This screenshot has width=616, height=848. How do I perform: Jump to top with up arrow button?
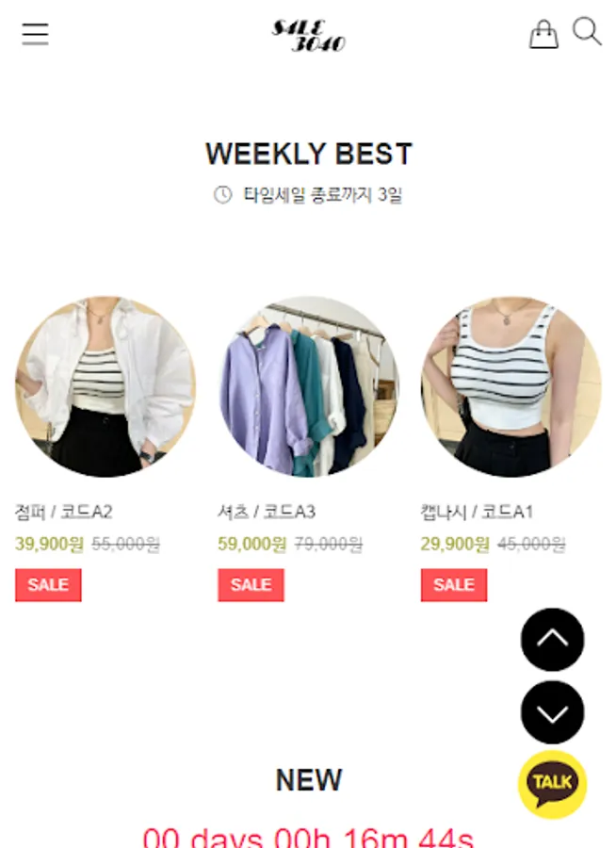tap(552, 639)
